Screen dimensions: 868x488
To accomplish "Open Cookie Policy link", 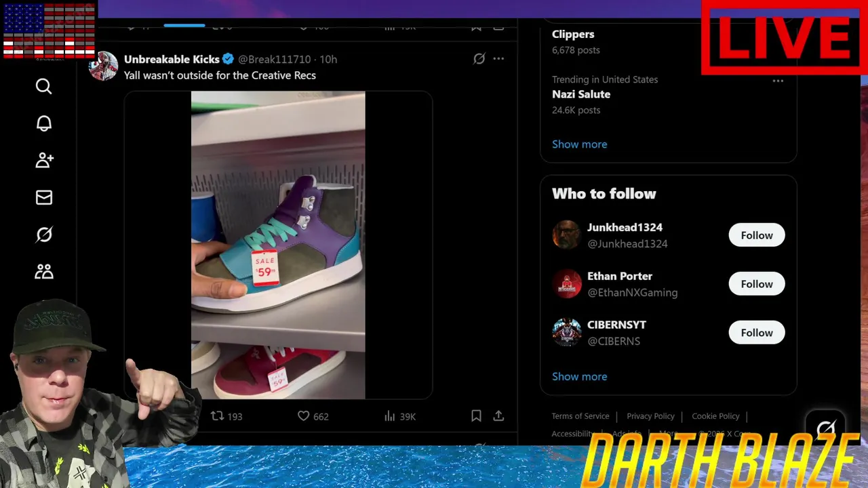I will 715,416.
